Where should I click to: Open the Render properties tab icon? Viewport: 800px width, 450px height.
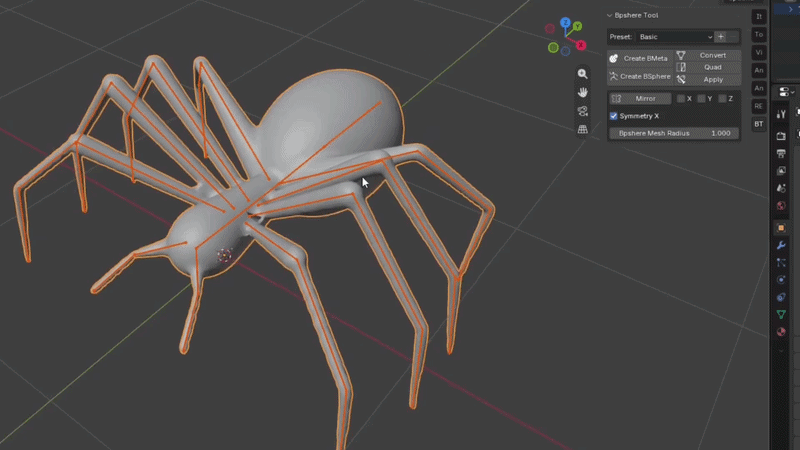click(781, 136)
